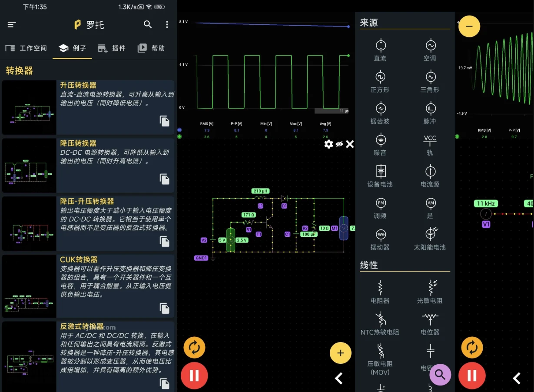The height and width of the screenshot is (392, 534).
Task: Rotate the component in the middle circuit view
Action: coord(194,347)
